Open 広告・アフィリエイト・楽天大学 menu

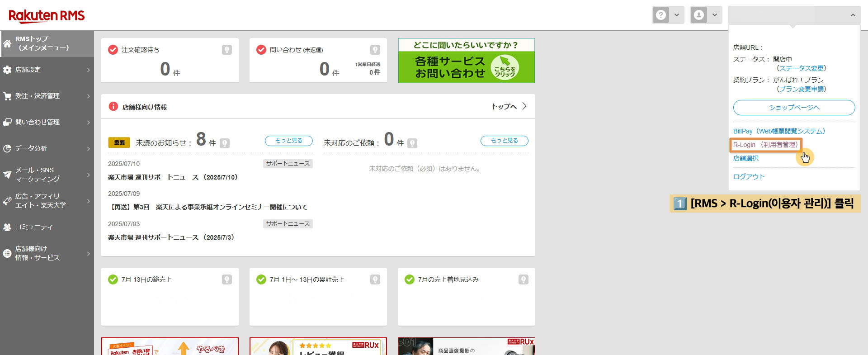pos(47,201)
